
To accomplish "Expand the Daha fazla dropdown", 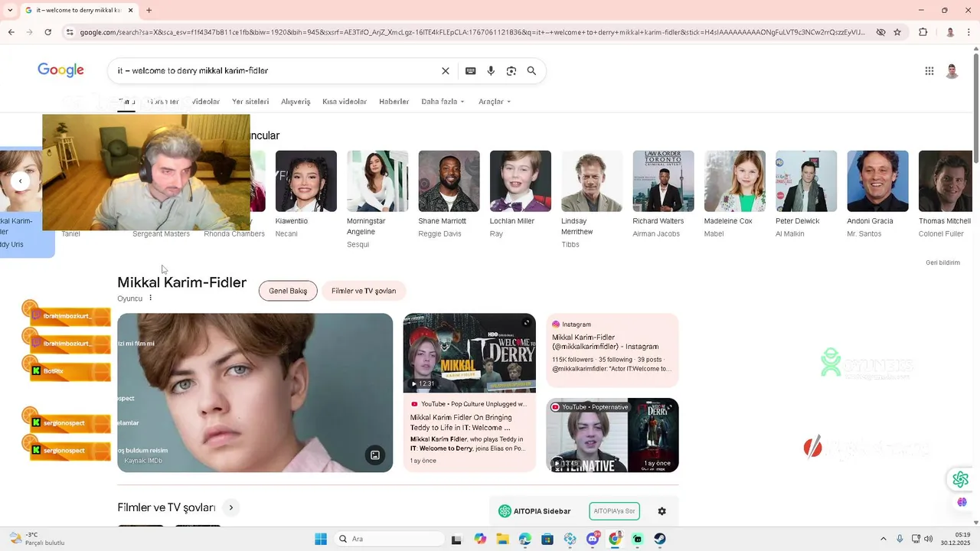I will (x=443, y=102).
